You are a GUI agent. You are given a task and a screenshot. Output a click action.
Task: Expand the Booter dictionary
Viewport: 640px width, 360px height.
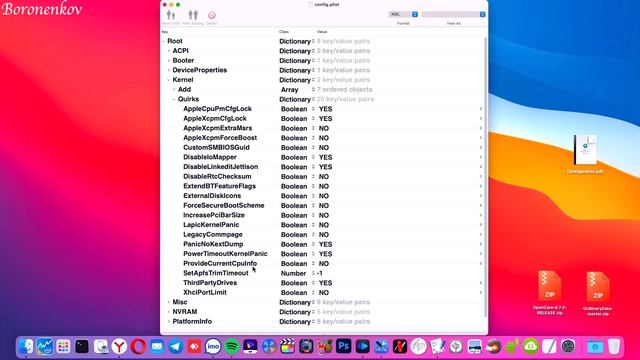click(x=169, y=60)
